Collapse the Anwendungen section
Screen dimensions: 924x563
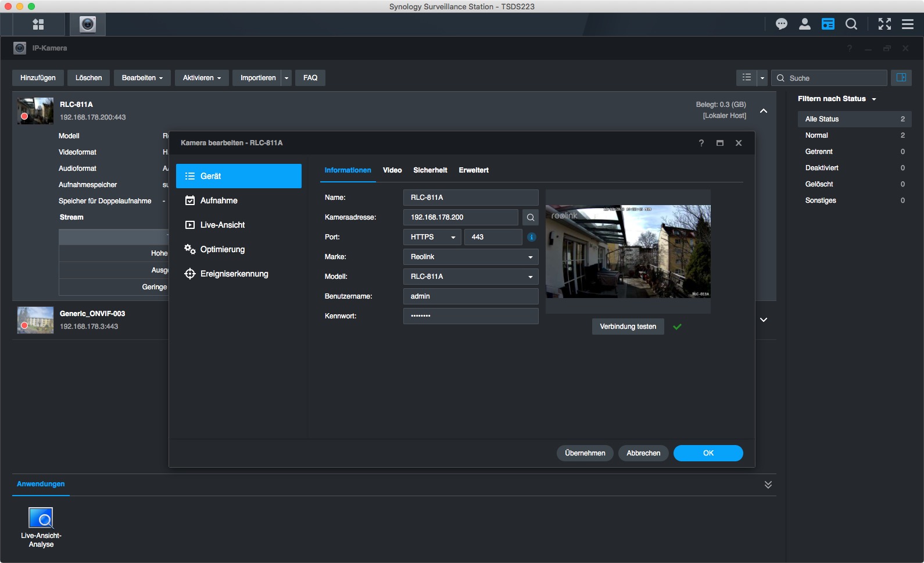(x=768, y=485)
